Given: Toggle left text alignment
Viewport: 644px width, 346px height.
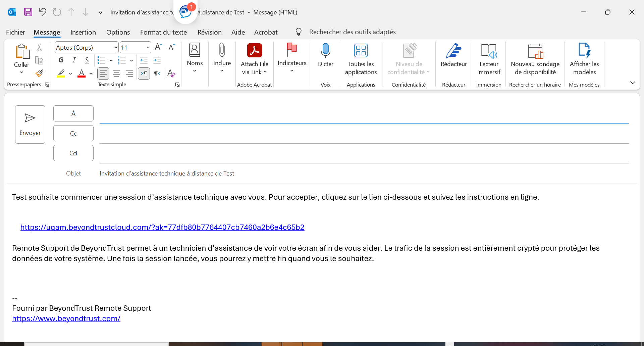Looking at the screenshot, I should click(103, 73).
